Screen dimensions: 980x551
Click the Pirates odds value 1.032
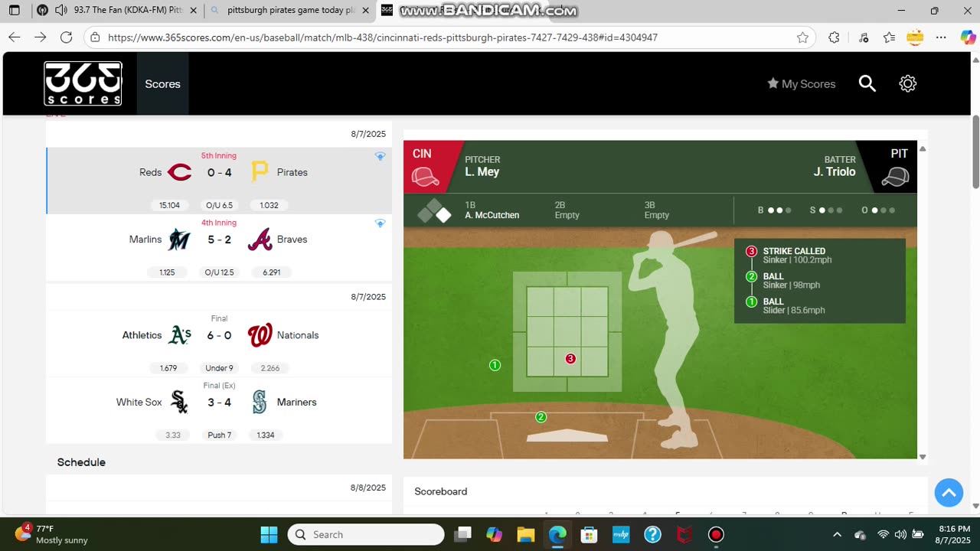coord(269,205)
